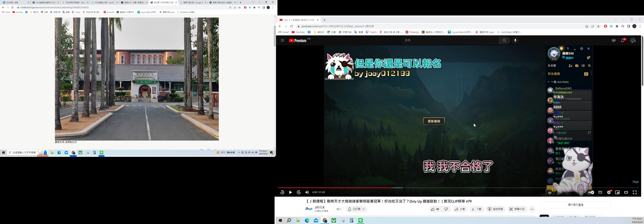
Task: Open extensions puzzle icon in YouTube window
Action: (617, 26)
